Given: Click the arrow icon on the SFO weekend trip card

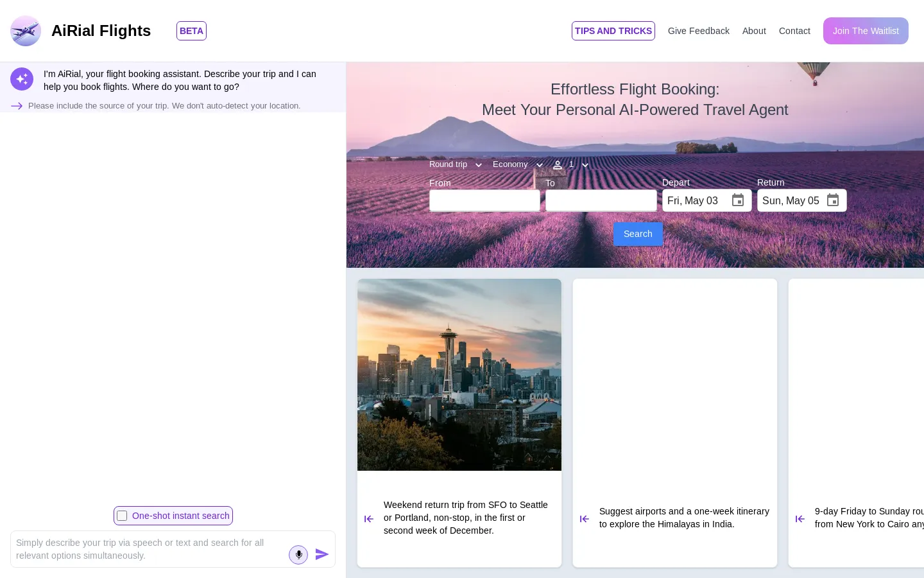Looking at the screenshot, I should [x=368, y=518].
